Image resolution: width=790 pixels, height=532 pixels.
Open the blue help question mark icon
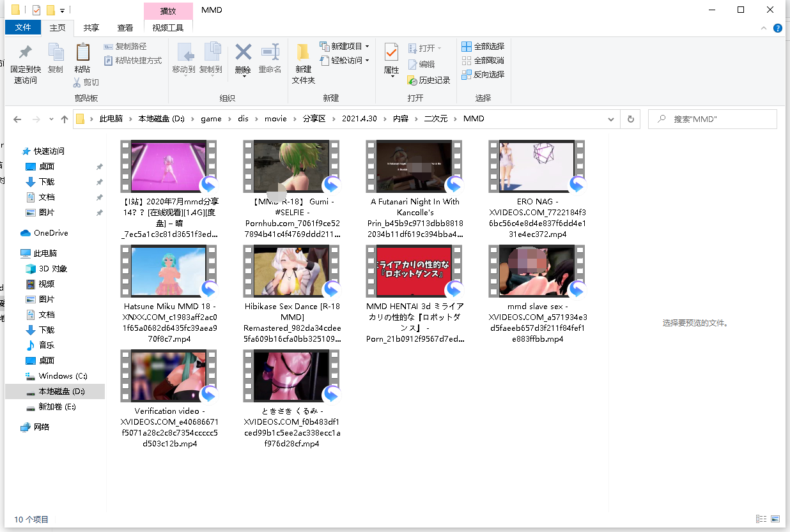click(778, 28)
